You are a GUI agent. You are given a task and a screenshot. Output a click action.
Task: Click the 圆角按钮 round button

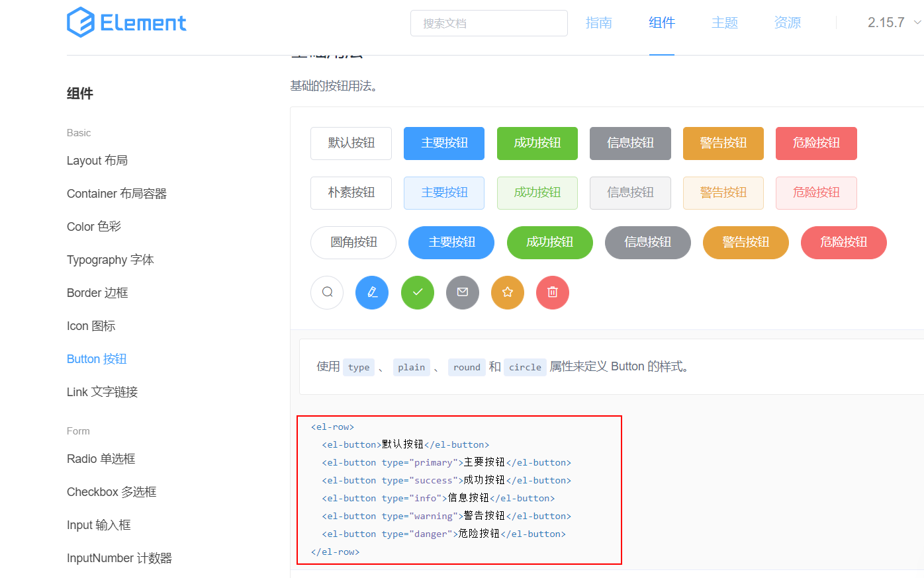[353, 243]
